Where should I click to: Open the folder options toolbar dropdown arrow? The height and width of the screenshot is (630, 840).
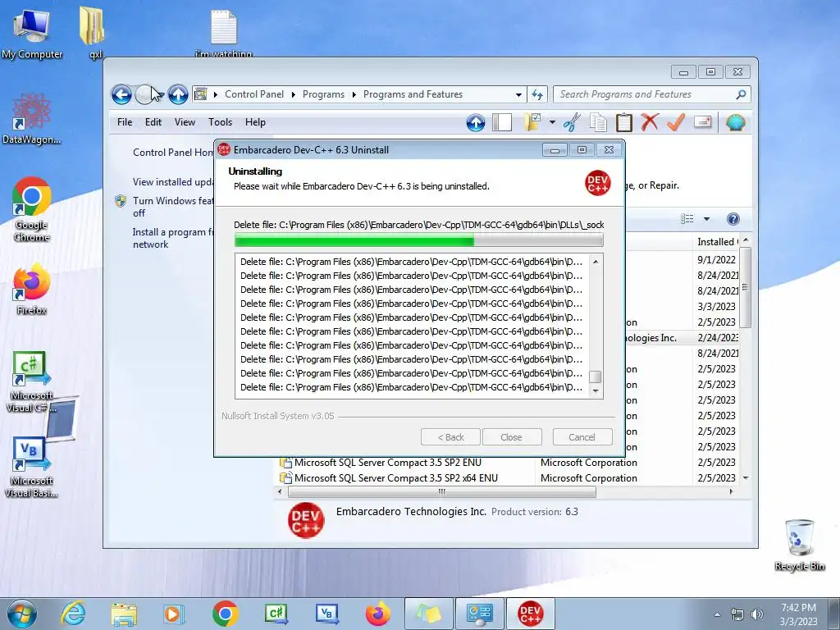click(x=552, y=122)
